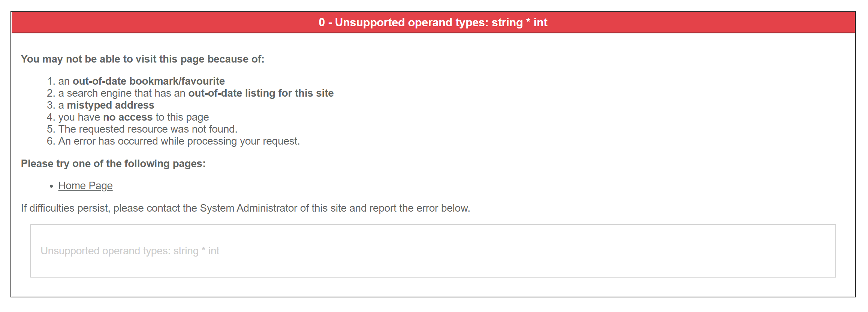Viewport: 868px width, 312px height.
Task: Click the words "to this page" in item four
Action: [182, 117]
